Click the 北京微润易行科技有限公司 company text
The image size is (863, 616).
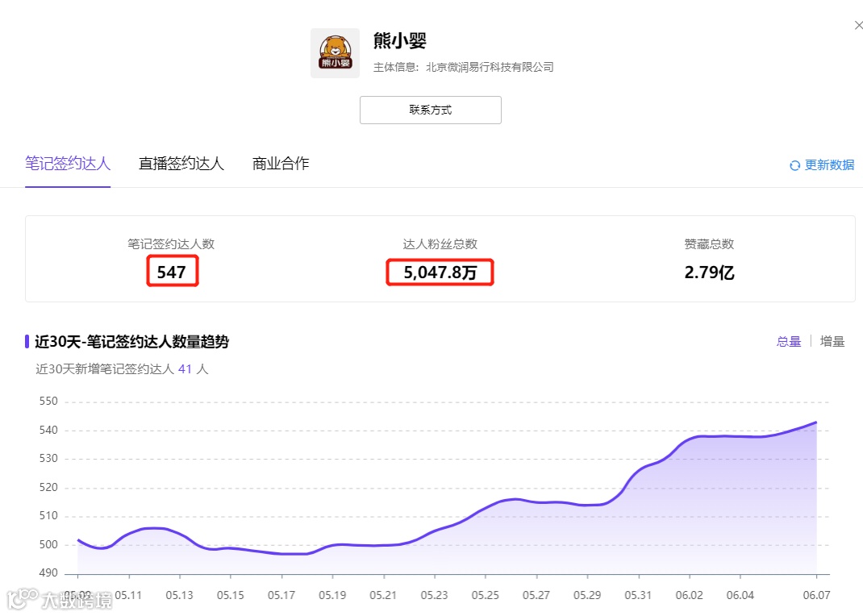[490, 67]
